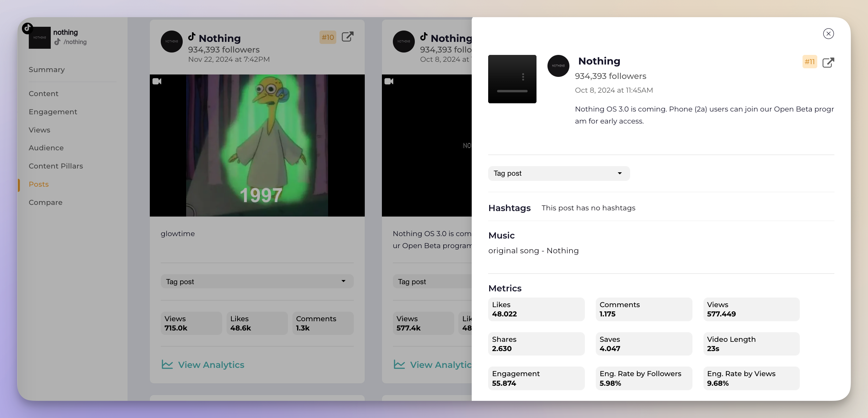Click the #11 rank badge
Viewport: 868px width, 418px height.
(810, 62)
